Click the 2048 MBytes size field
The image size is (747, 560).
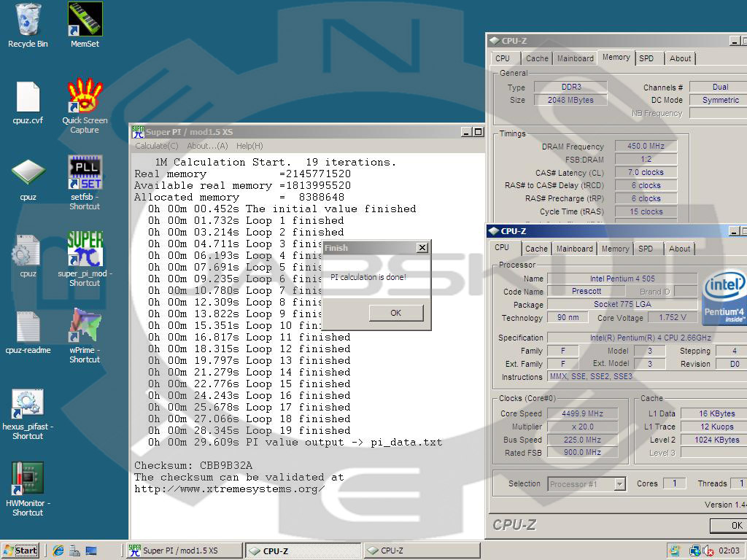pyautogui.click(x=570, y=100)
